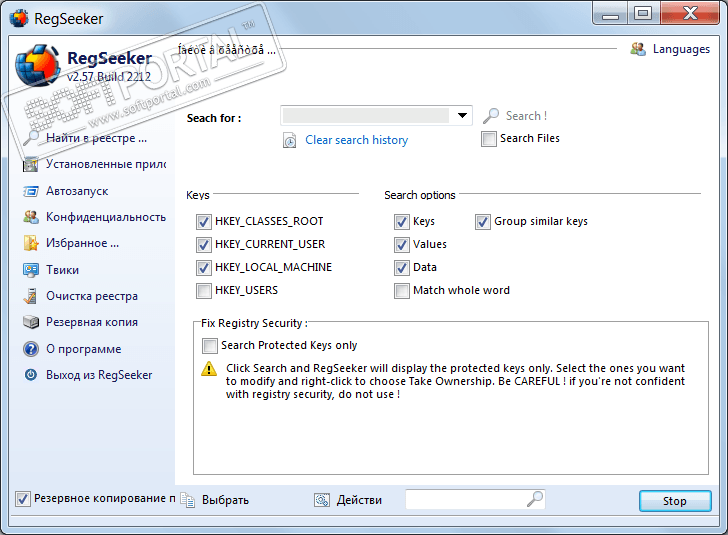The image size is (728, 535).
Task: Toggle Резервное копирование checkbox
Action: point(22,499)
